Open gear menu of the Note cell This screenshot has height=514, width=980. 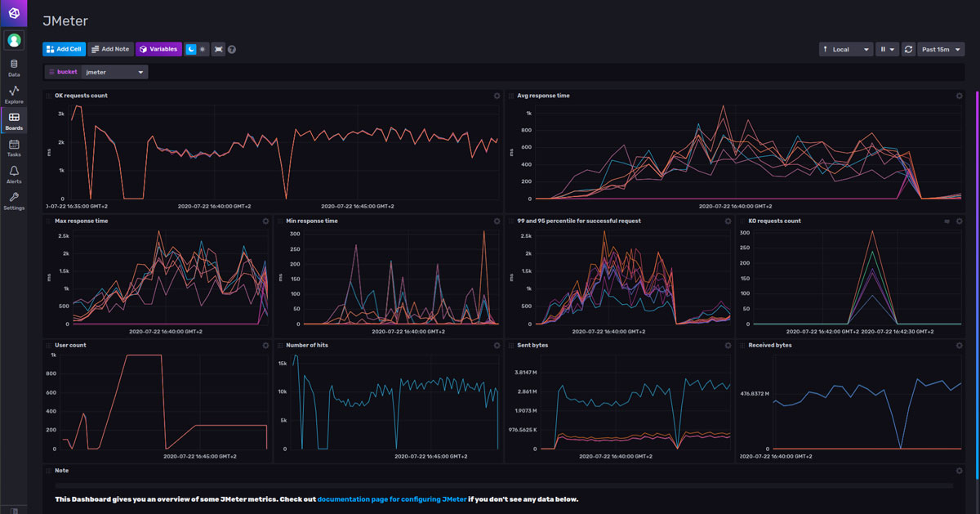pyautogui.click(x=959, y=471)
